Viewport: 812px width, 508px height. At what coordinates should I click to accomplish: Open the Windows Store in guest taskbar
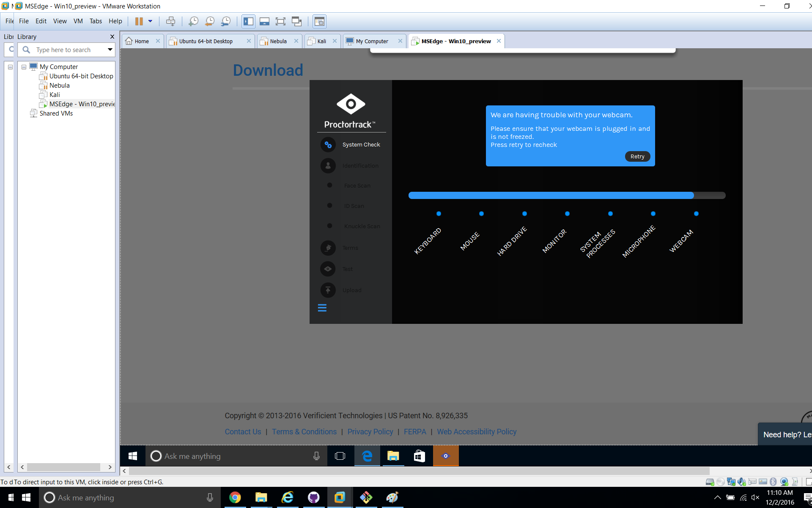(x=419, y=456)
